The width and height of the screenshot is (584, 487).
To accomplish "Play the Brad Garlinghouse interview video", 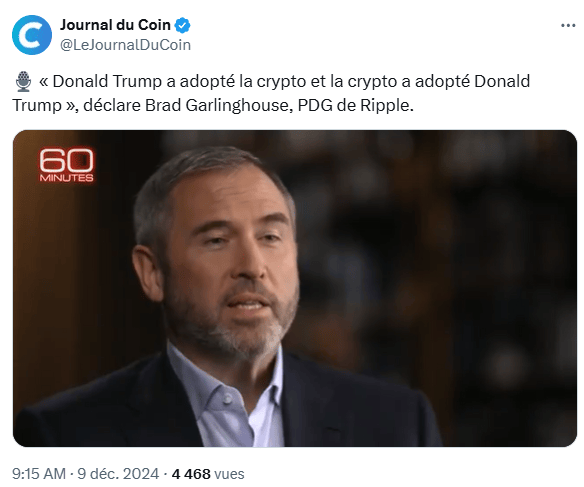I will [x=295, y=288].
